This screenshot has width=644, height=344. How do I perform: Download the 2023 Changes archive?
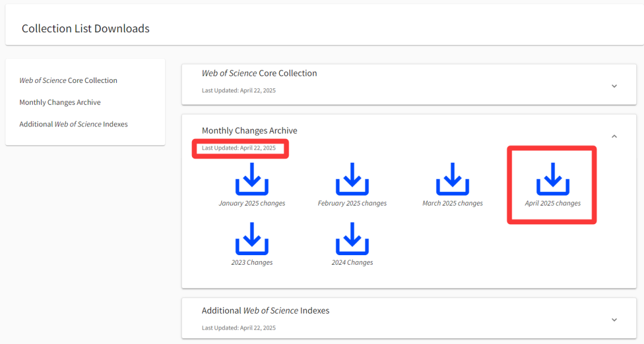click(x=252, y=238)
